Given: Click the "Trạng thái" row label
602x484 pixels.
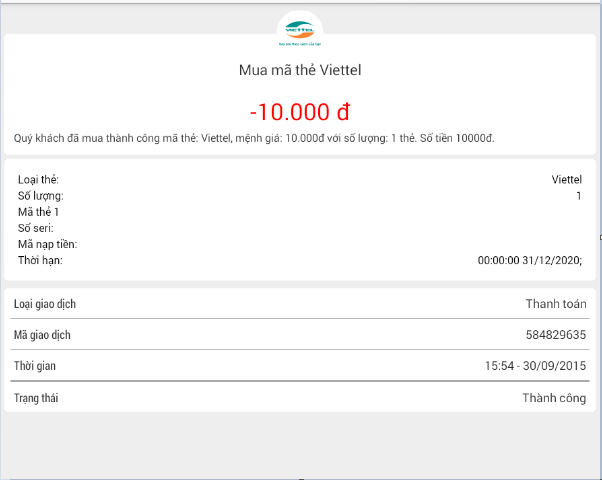Looking at the screenshot, I should coord(37,398).
